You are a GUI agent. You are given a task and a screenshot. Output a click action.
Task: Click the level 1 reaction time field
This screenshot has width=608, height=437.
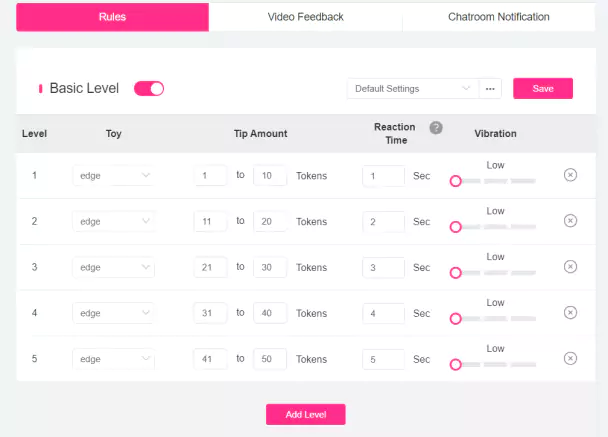[383, 176]
